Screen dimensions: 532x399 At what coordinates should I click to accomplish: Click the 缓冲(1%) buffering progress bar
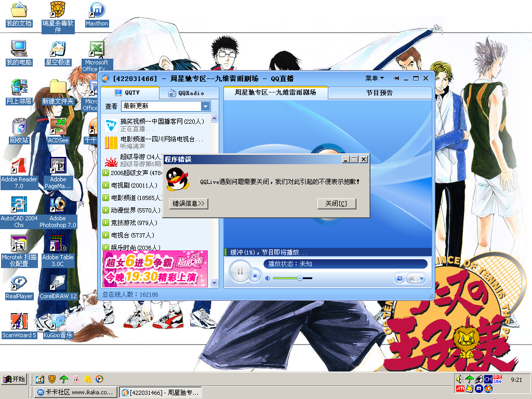coord(328,252)
